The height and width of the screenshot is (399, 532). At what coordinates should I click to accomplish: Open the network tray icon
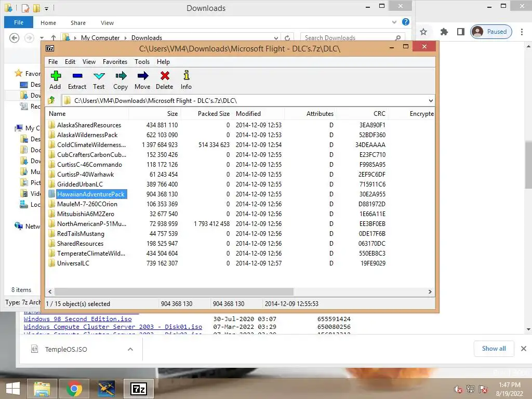pos(471,389)
